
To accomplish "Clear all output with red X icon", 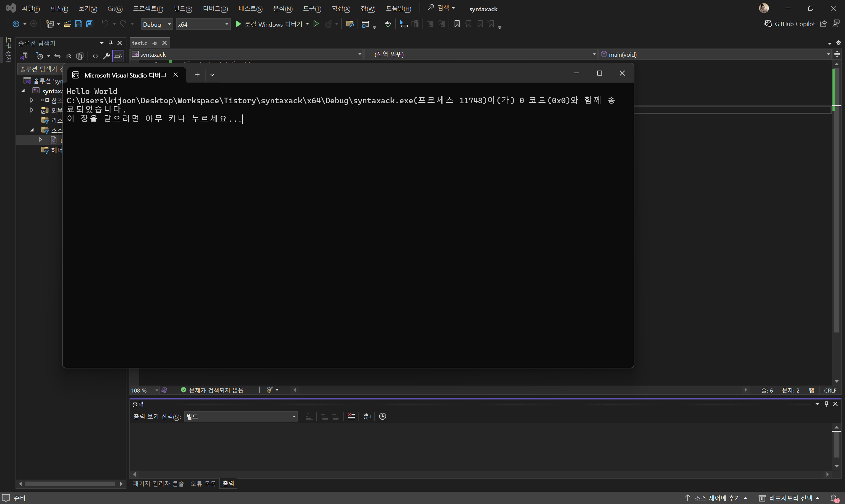I will (351, 416).
